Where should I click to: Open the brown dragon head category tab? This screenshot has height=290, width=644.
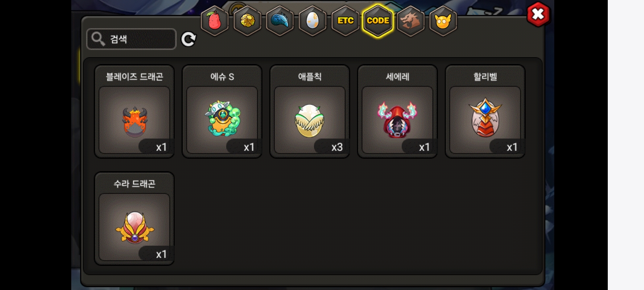[x=410, y=21]
